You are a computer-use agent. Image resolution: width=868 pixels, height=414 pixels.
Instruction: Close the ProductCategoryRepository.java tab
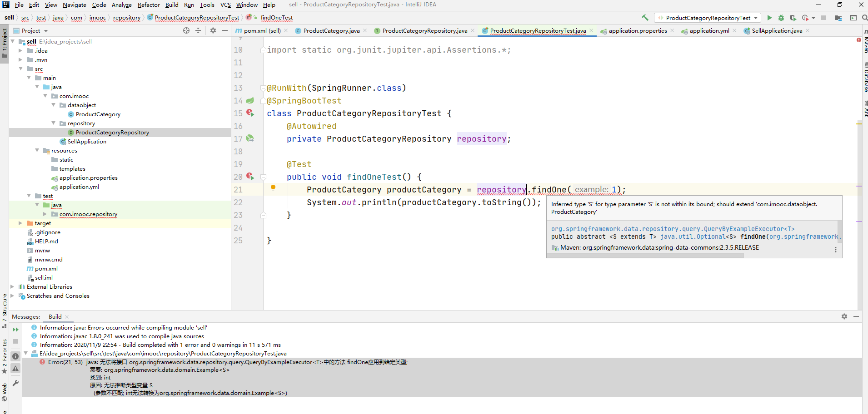click(473, 30)
